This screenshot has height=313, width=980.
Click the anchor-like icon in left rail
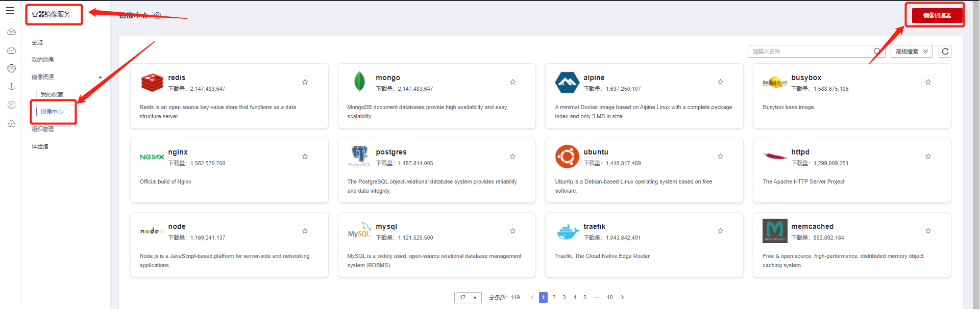(11, 87)
